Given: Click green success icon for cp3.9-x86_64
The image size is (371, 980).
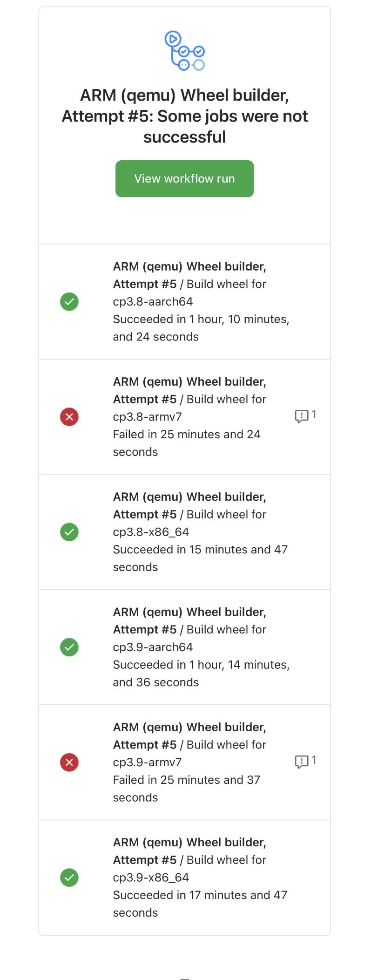Looking at the screenshot, I should (69, 878).
